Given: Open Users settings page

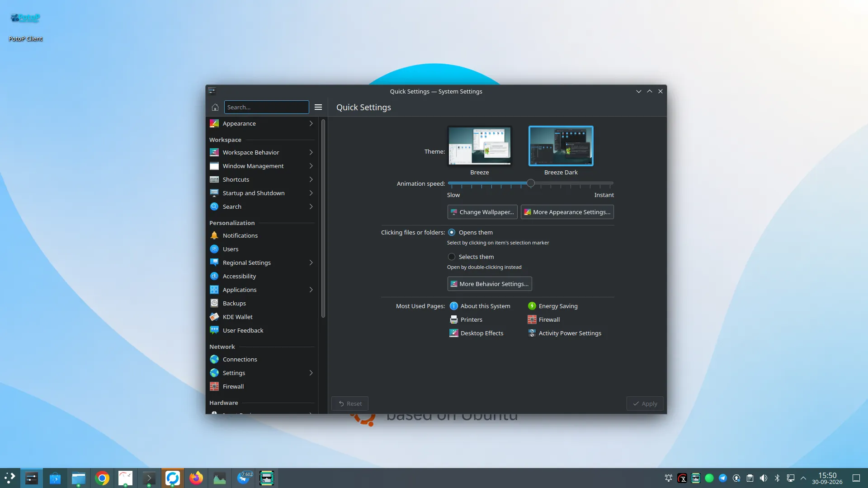Looking at the screenshot, I should (x=262, y=249).
